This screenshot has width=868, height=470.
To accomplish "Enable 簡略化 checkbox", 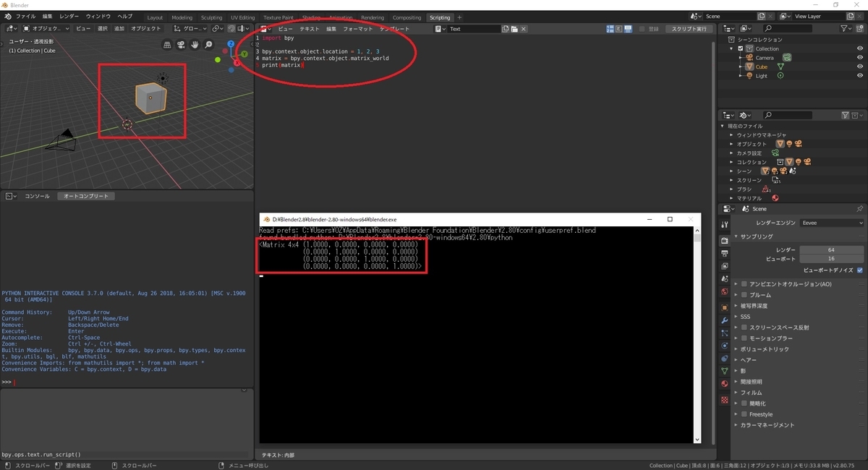I will pos(744,403).
